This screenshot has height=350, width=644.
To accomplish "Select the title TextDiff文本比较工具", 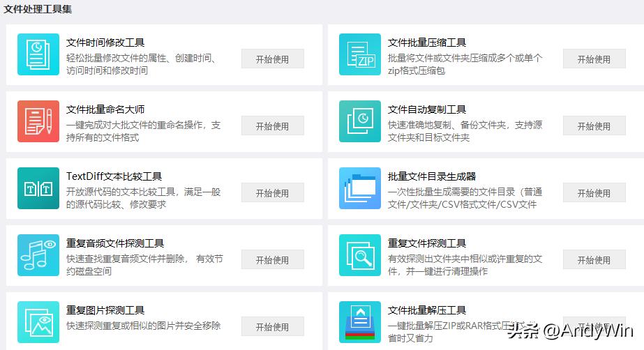I will coord(114,176).
